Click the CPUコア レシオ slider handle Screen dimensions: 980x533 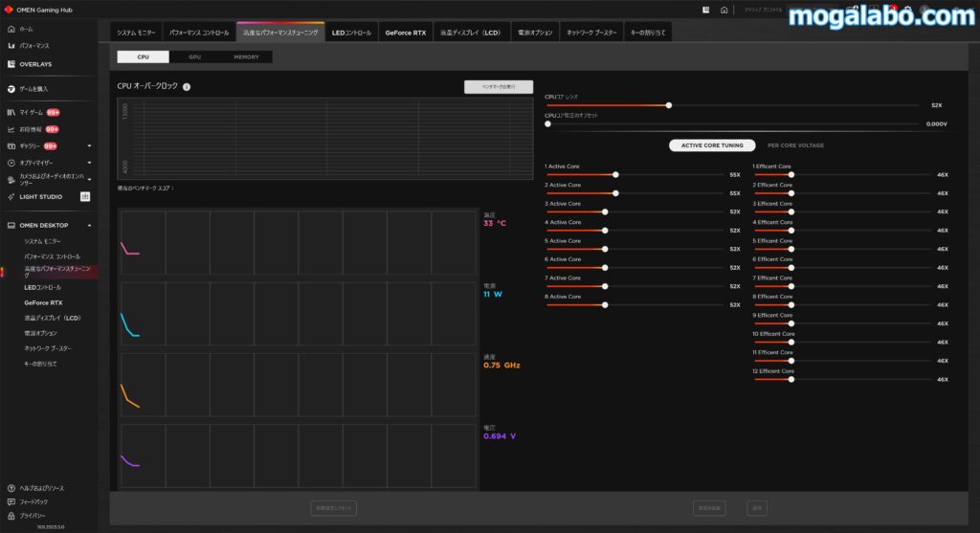669,105
